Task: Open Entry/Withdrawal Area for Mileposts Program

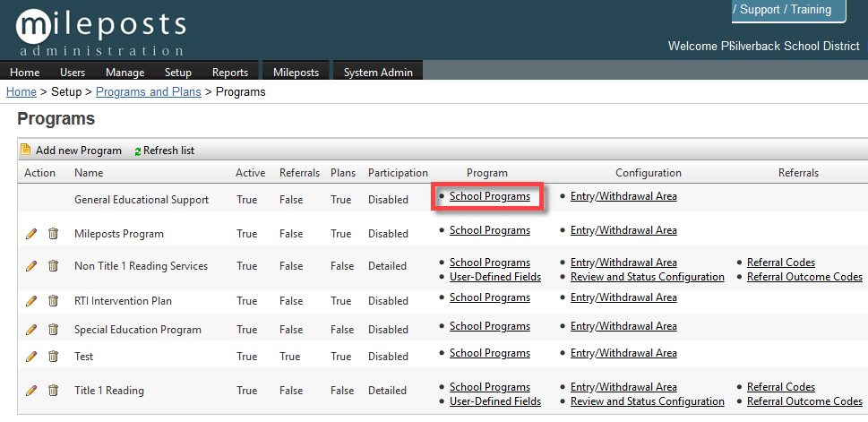Action: (x=623, y=230)
